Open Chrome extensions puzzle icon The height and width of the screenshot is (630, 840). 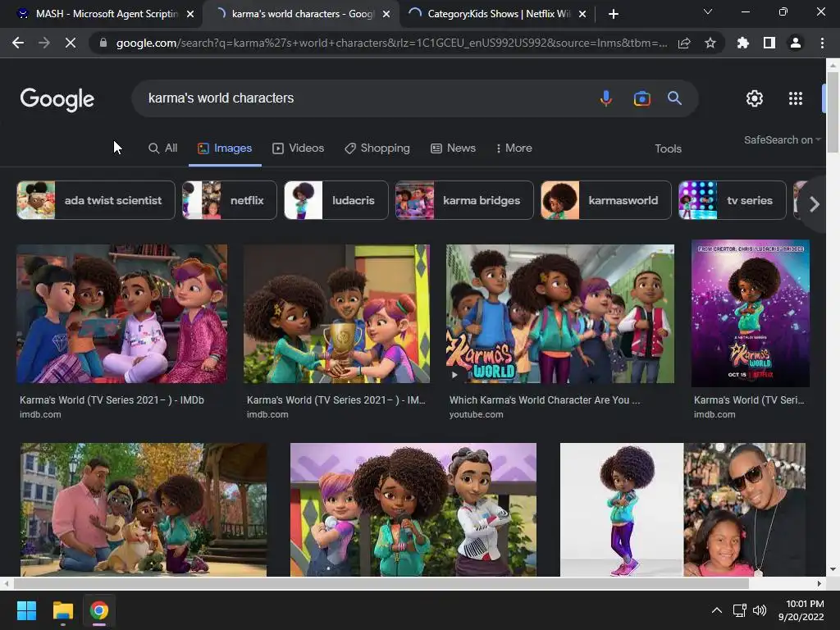742,43
